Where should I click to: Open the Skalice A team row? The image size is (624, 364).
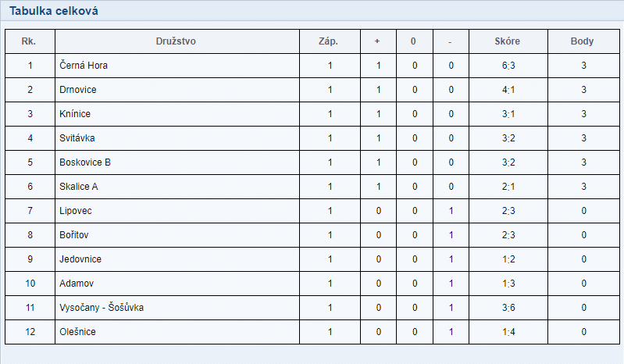pyautogui.click(x=79, y=187)
